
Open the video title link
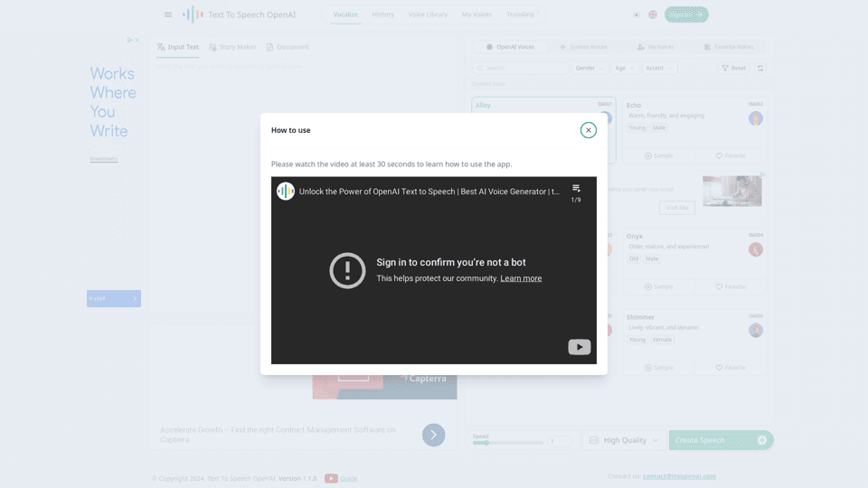(429, 192)
